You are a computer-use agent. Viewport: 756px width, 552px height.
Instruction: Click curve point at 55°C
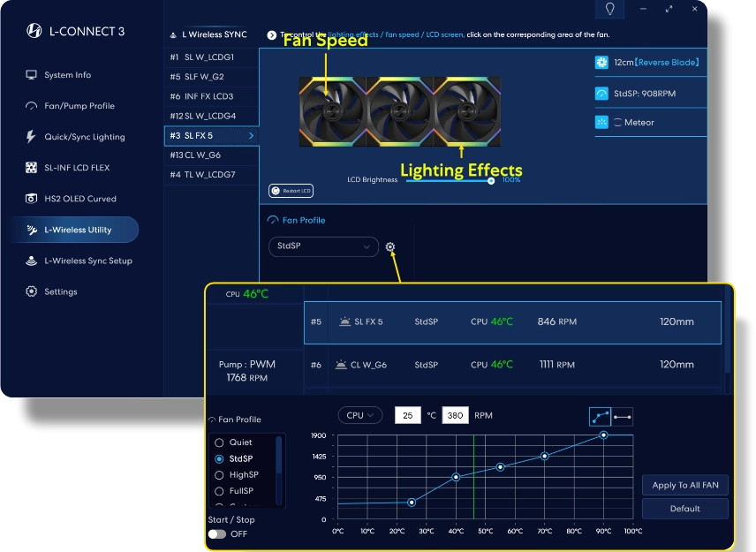pos(500,466)
